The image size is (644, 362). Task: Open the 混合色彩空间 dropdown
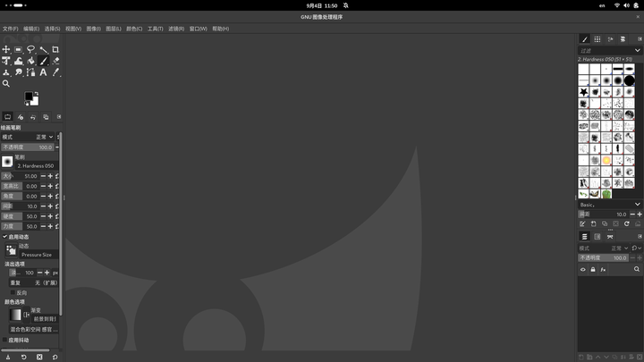pyautogui.click(x=34, y=329)
